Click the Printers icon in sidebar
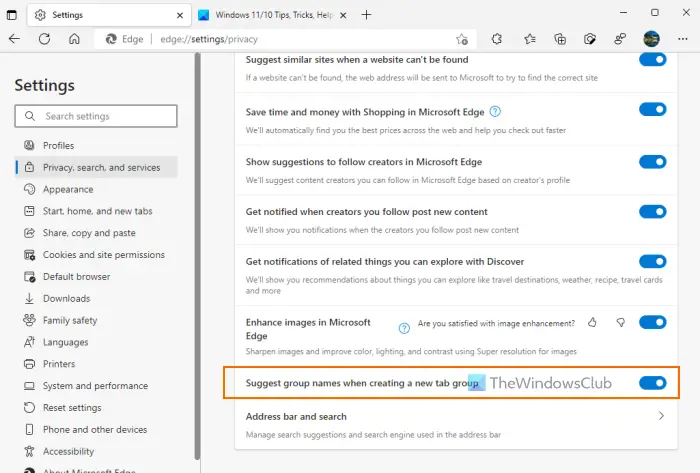 [x=29, y=364]
